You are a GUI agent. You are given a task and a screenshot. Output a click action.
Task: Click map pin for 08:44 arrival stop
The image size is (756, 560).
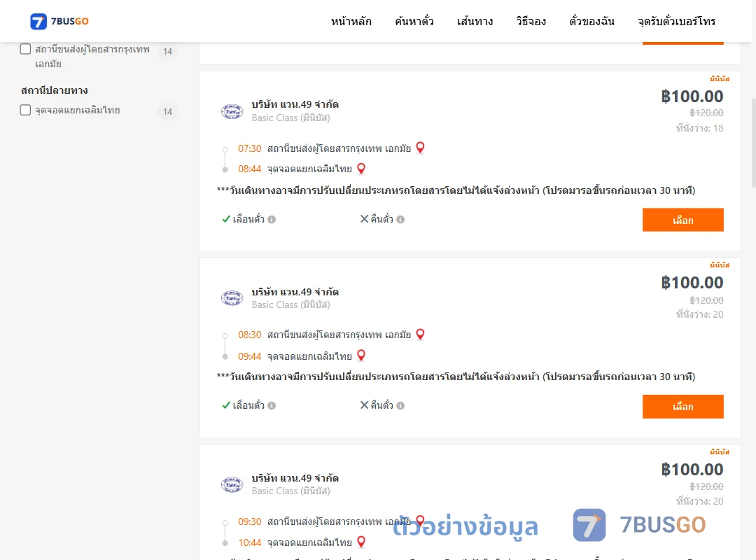pos(361,168)
